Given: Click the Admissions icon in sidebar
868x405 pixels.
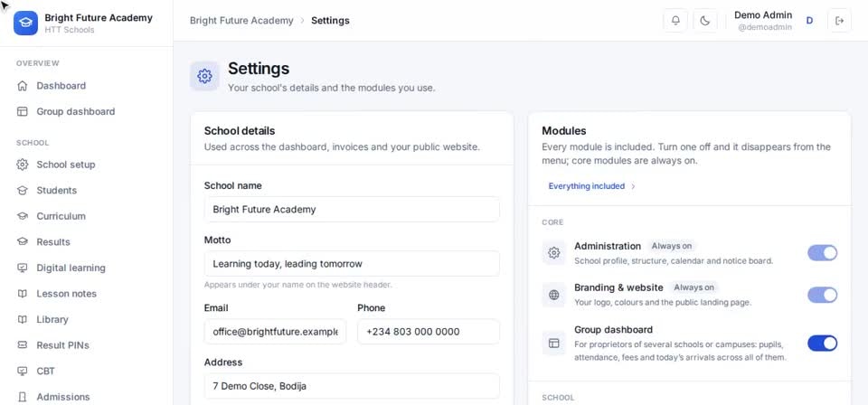Looking at the screenshot, I should 22,397.
